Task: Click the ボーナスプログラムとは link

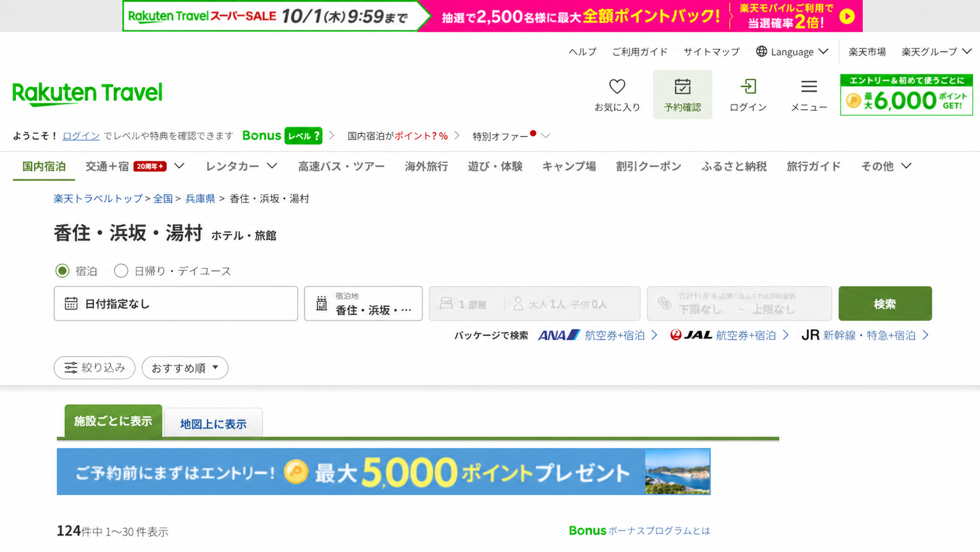Action: (x=659, y=531)
